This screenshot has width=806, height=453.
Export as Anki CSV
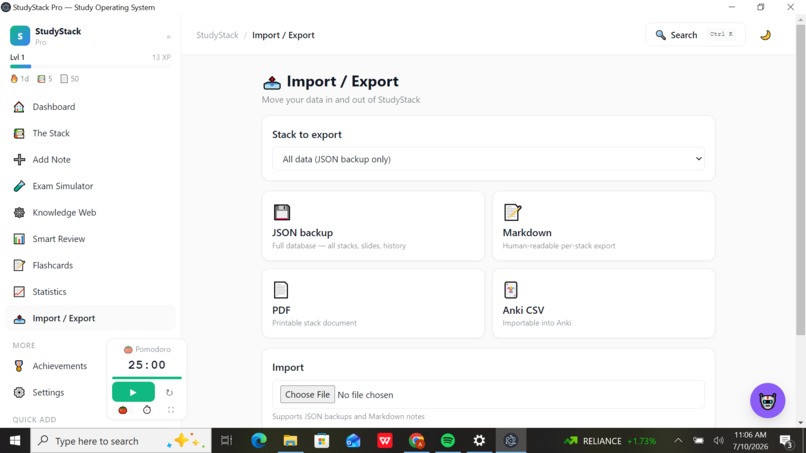click(603, 303)
